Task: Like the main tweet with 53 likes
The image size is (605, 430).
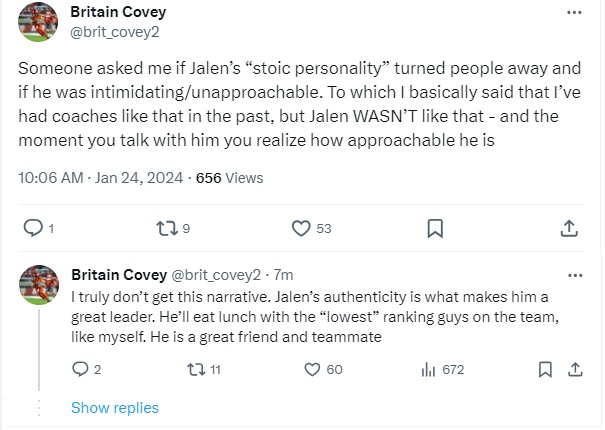Action: [x=301, y=228]
